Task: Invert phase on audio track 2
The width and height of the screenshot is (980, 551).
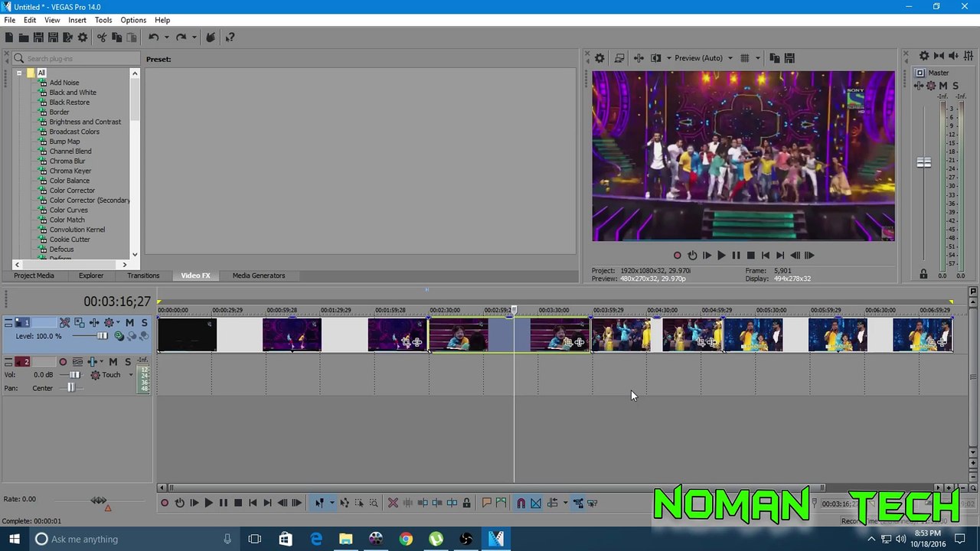Action: (x=77, y=362)
